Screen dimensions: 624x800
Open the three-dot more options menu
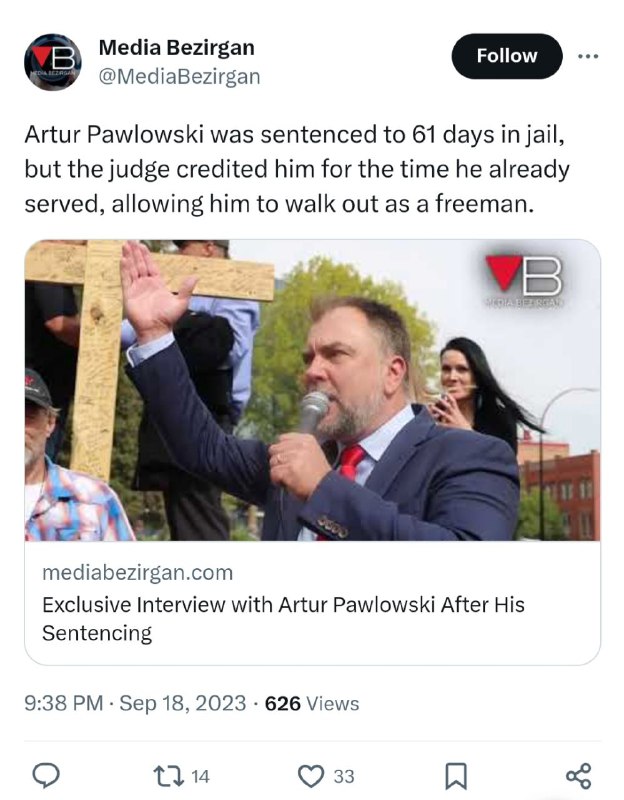(588, 56)
